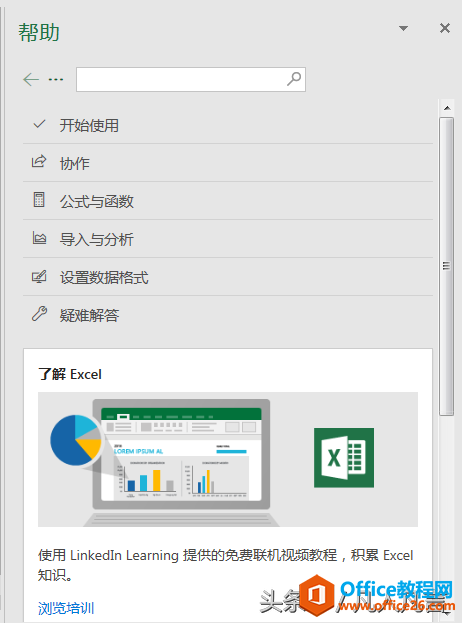This screenshot has height=623, width=462.
Task: Click the 浏览培训 link
Action: coord(66,608)
